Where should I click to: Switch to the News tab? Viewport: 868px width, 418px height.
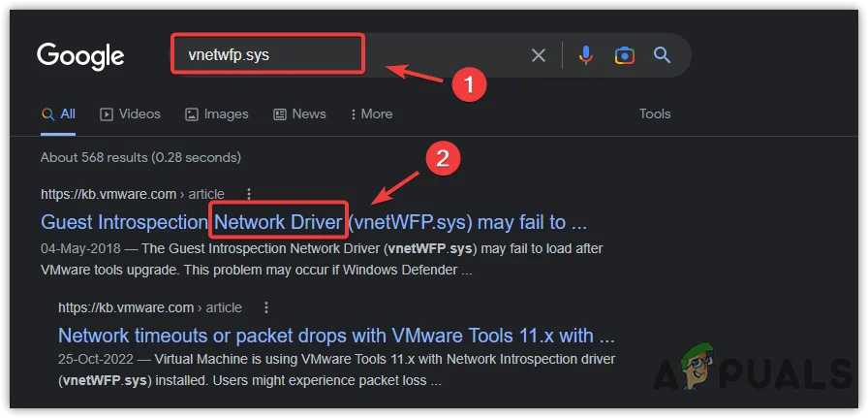point(299,114)
